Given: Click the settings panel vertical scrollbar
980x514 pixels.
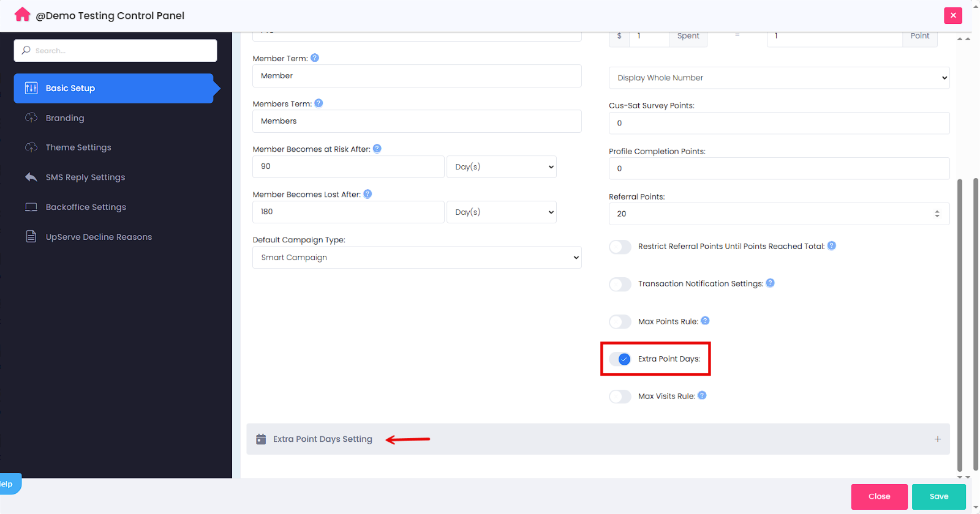Looking at the screenshot, I should click(960, 324).
